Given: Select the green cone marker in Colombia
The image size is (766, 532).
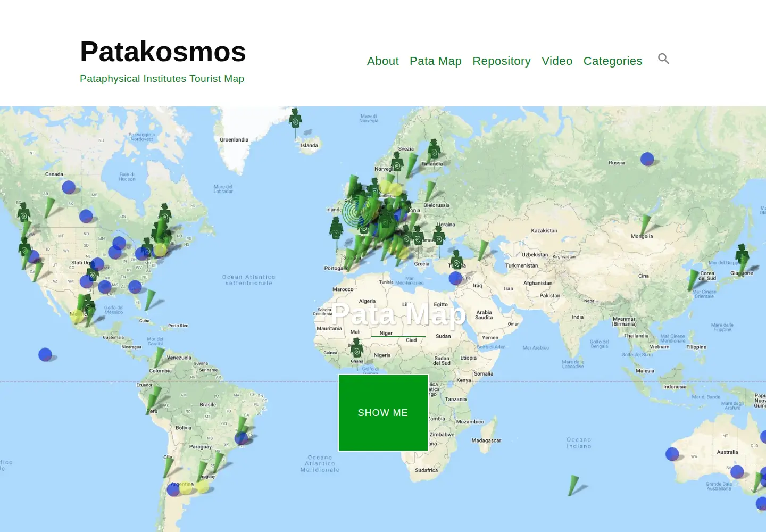Looking at the screenshot, I should click(x=159, y=358).
